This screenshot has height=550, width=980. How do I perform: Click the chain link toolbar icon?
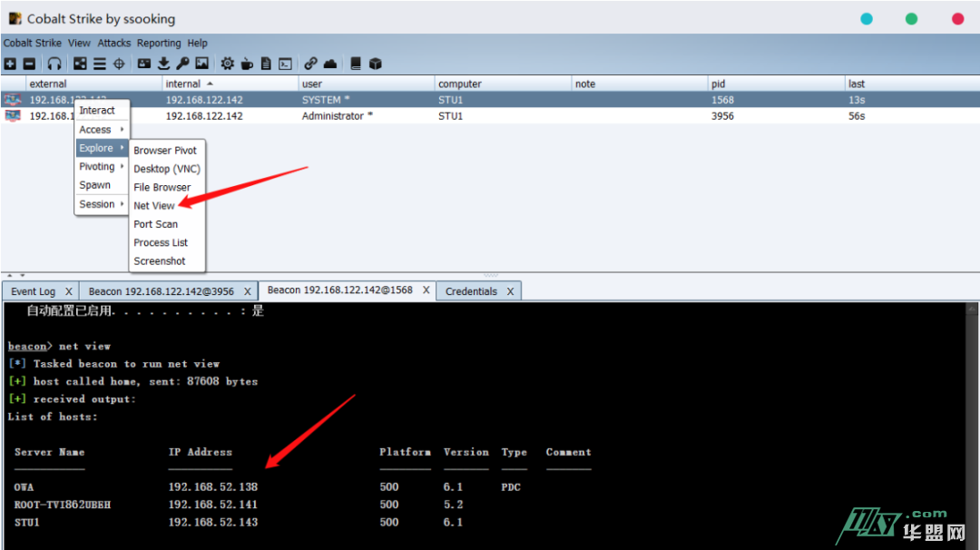click(310, 64)
